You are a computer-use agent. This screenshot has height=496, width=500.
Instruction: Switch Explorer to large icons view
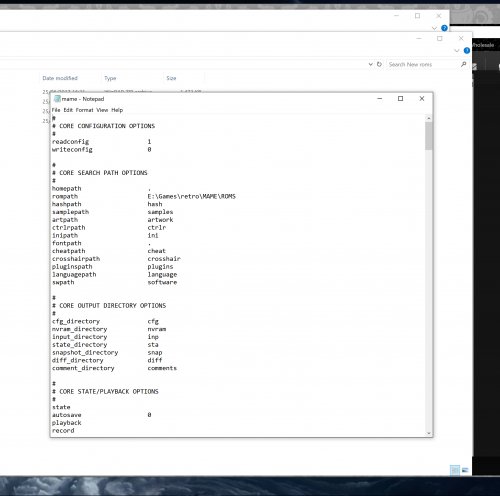465,470
